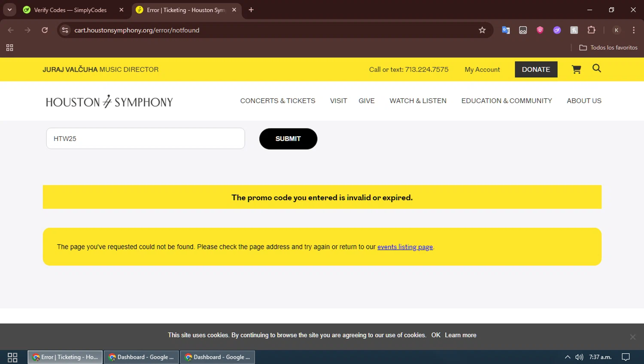Follow the events listing page link
This screenshot has width=644, height=364.
click(x=405, y=247)
